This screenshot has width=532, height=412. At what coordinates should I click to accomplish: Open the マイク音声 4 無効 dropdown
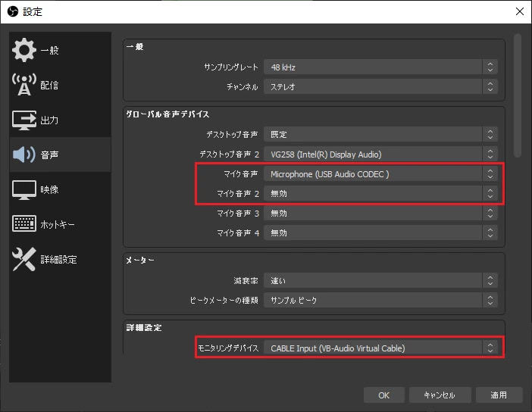380,233
